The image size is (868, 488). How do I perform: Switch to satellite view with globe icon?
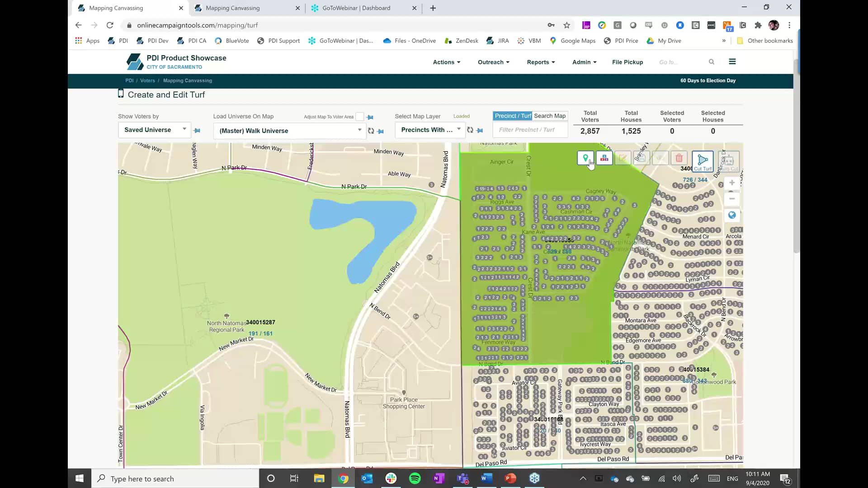point(731,215)
